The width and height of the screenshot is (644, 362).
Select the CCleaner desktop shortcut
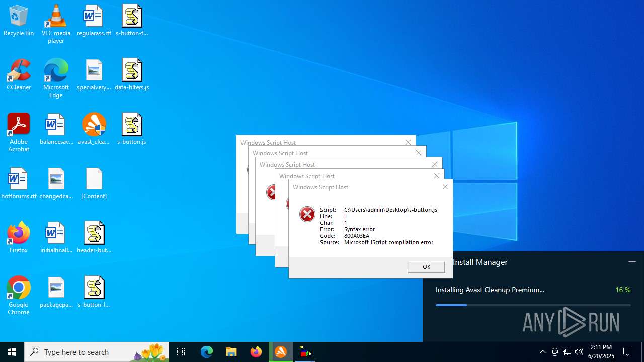pyautogui.click(x=19, y=75)
